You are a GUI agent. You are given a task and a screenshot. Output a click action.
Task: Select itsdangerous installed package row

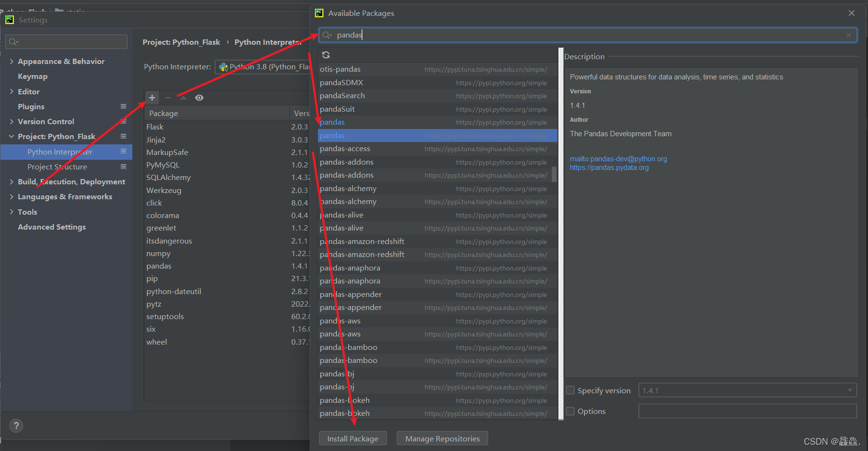[227, 241]
